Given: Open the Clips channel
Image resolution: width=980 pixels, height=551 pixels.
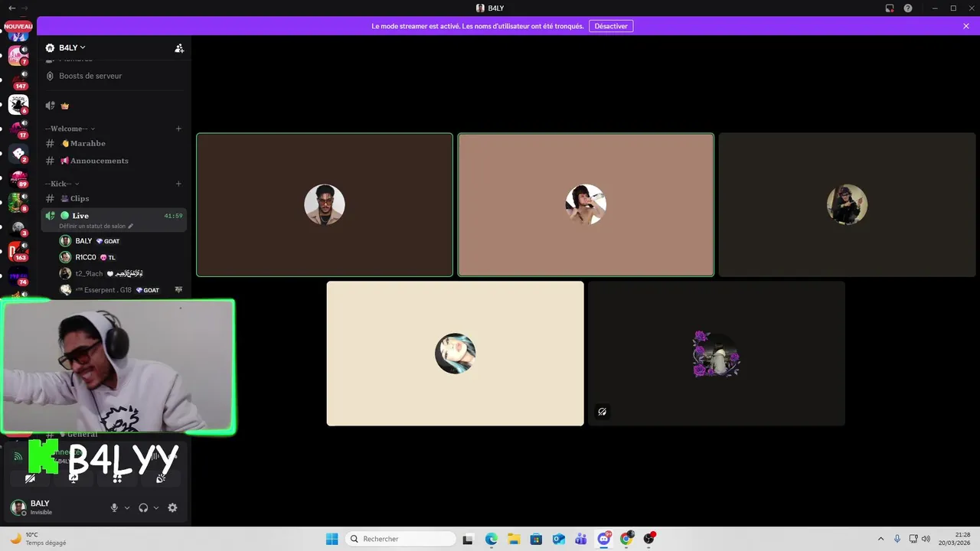Looking at the screenshot, I should [x=80, y=198].
